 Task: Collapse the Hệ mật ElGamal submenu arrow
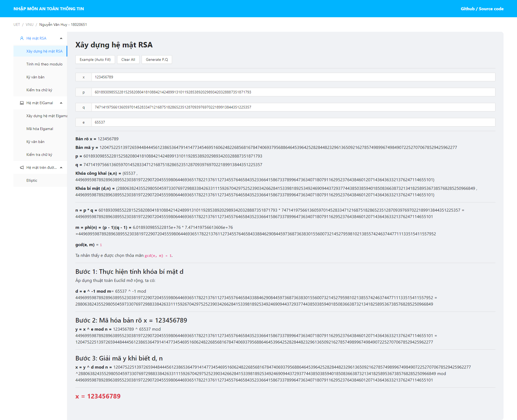(x=61, y=103)
